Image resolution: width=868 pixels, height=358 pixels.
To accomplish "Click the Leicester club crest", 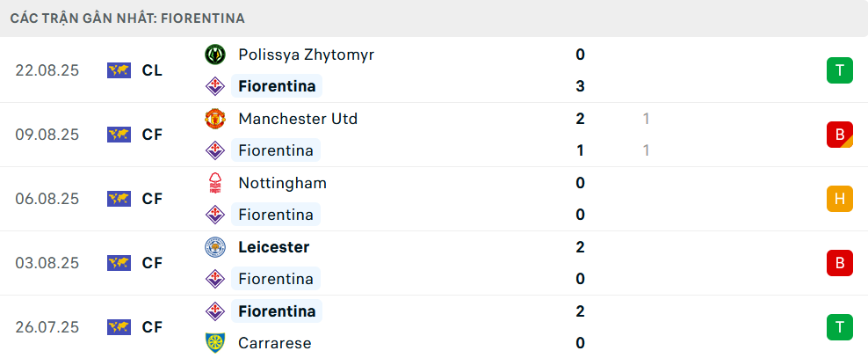I will point(214,247).
